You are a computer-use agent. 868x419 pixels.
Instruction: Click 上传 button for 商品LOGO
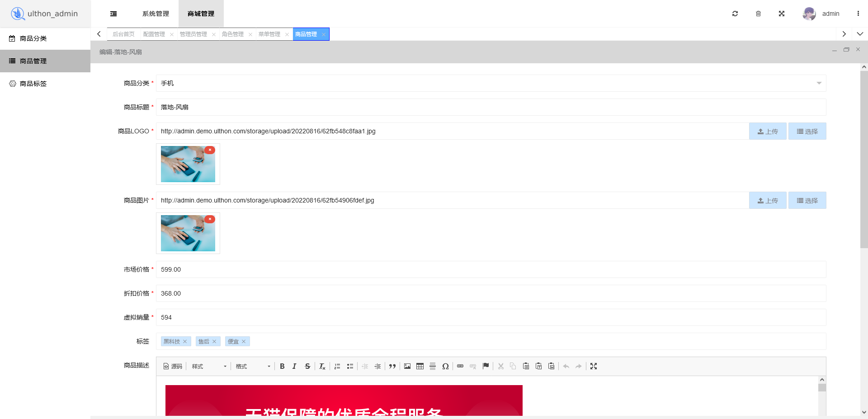(x=768, y=131)
